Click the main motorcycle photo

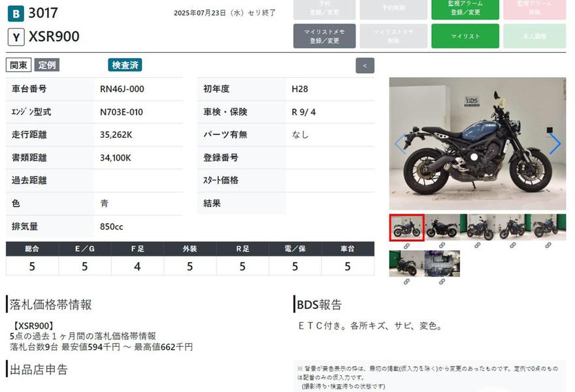[477, 144]
